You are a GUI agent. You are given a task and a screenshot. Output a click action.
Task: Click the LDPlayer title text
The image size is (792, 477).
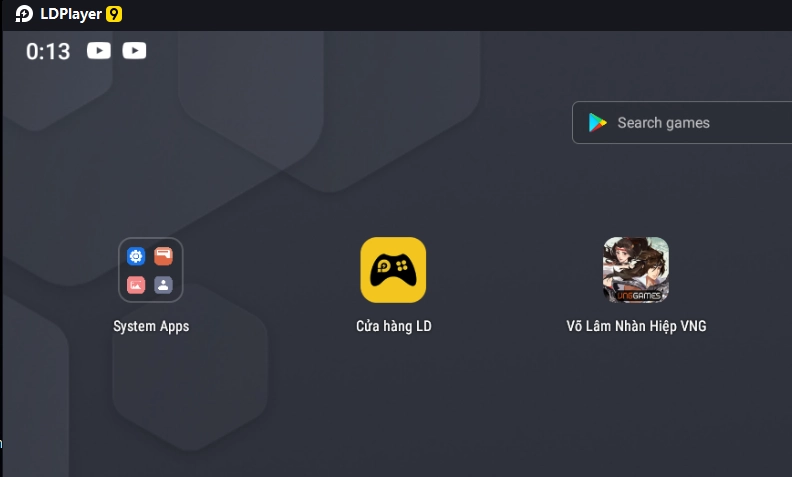pos(71,14)
